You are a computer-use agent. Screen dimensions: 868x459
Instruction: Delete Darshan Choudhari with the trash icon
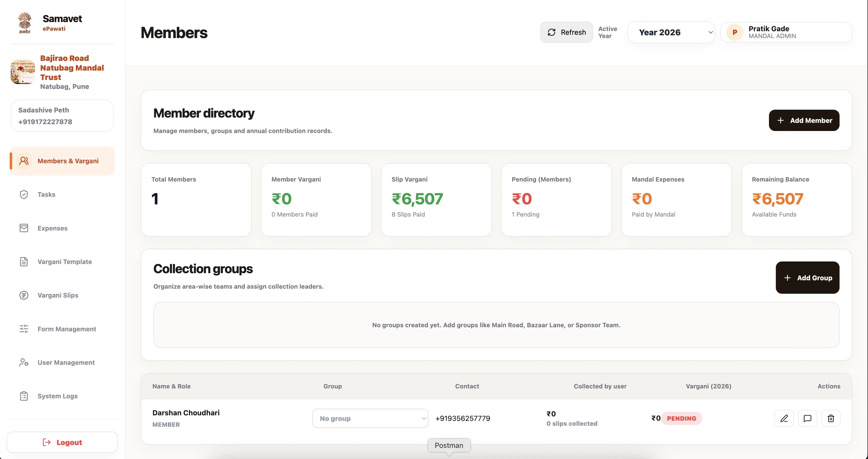[831, 418]
